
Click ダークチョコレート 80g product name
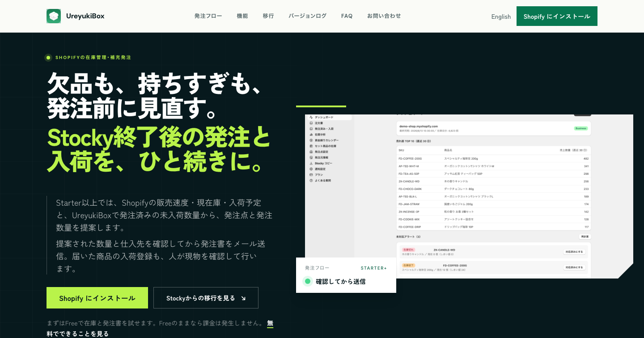pos(459,189)
